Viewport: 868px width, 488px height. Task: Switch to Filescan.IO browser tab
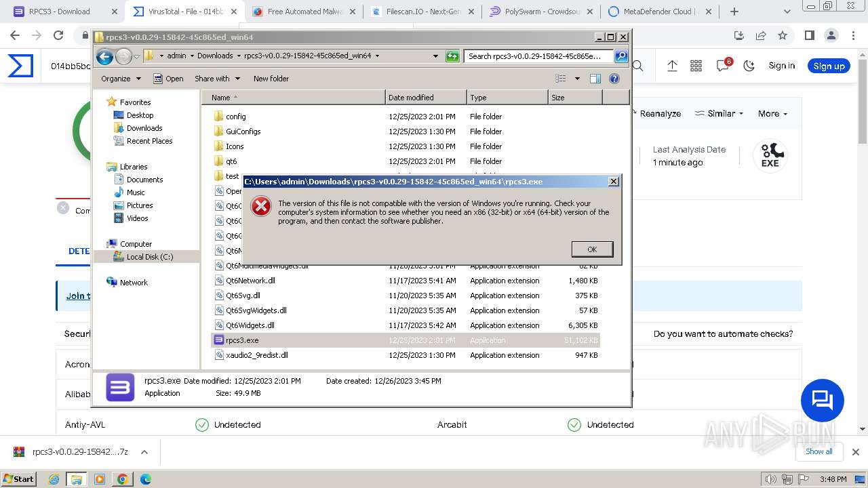(x=422, y=12)
